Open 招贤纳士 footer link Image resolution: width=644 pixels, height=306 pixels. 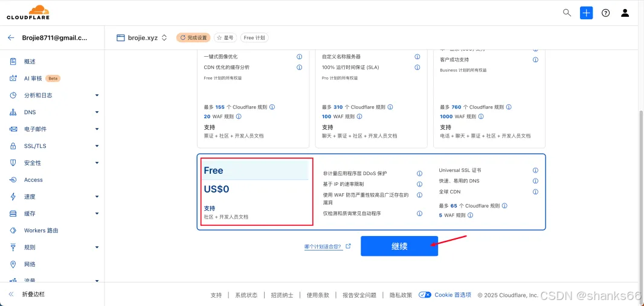pos(282,295)
